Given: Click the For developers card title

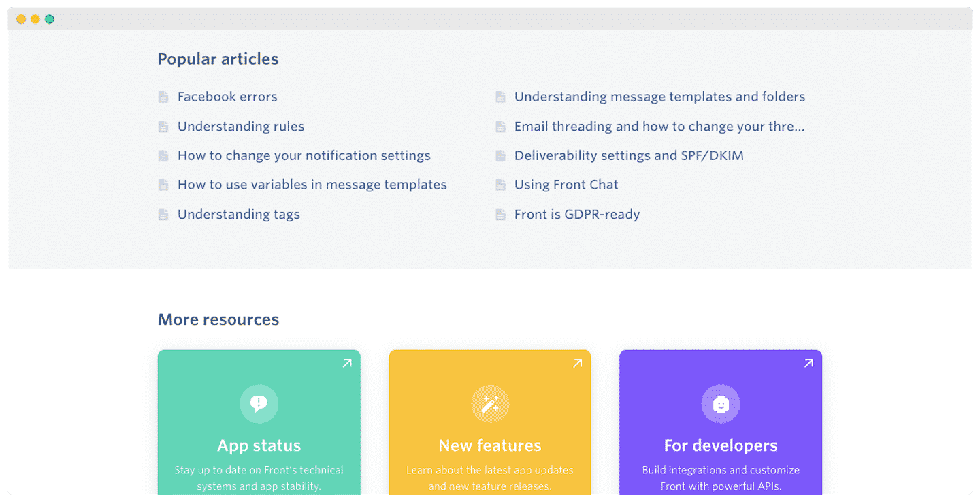Looking at the screenshot, I should (721, 445).
